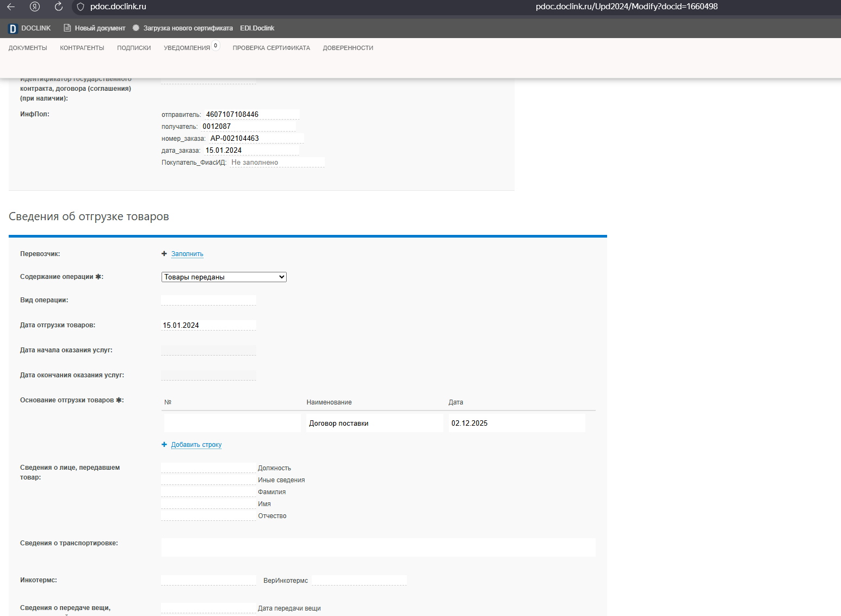Click the notifications counter badge
The width and height of the screenshot is (841, 616).
pyautogui.click(x=216, y=46)
